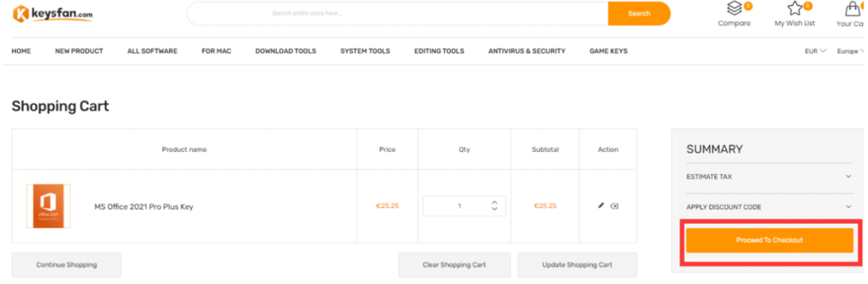The image size is (868, 284).
Task: Open the Compare stack icon
Action: click(733, 9)
